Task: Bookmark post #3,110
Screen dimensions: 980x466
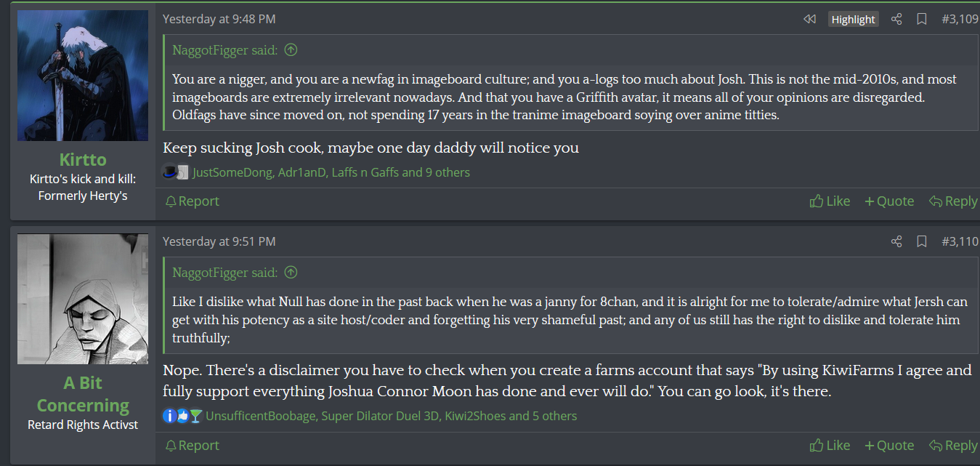Action: click(x=922, y=241)
